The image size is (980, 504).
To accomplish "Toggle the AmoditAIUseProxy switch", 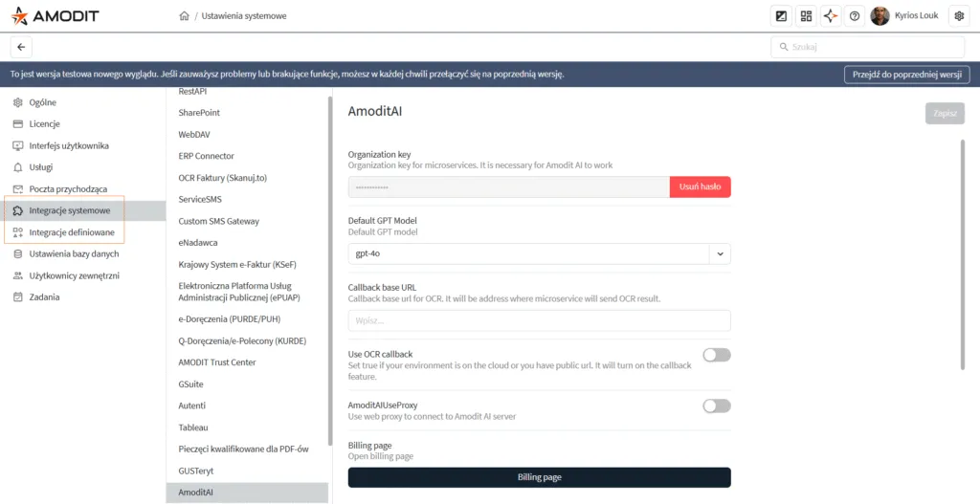I will click(717, 406).
